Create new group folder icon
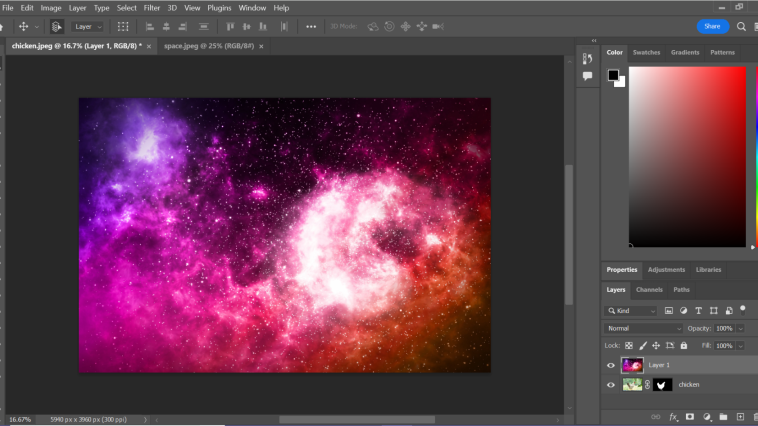Image resolution: width=758 pixels, height=426 pixels. click(723, 417)
